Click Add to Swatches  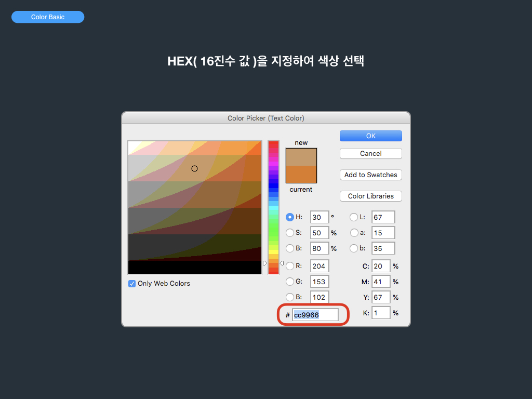[370, 175]
